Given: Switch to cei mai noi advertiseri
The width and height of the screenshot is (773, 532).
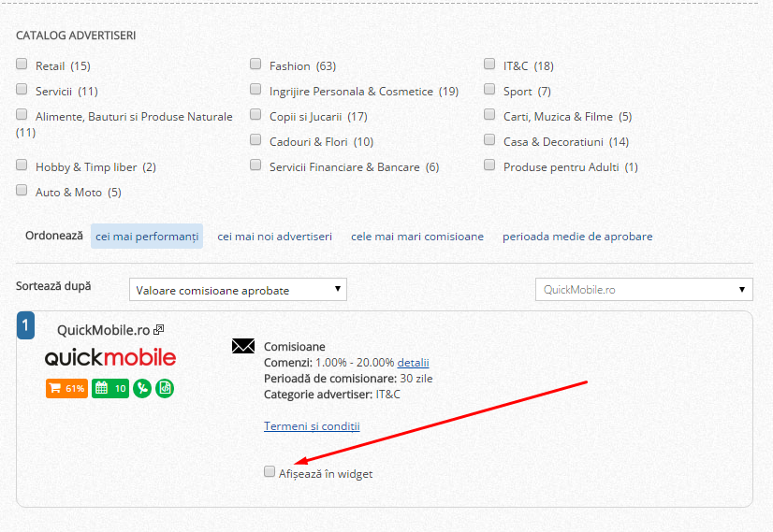Looking at the screenshot, I should click(x=274, y=237).
